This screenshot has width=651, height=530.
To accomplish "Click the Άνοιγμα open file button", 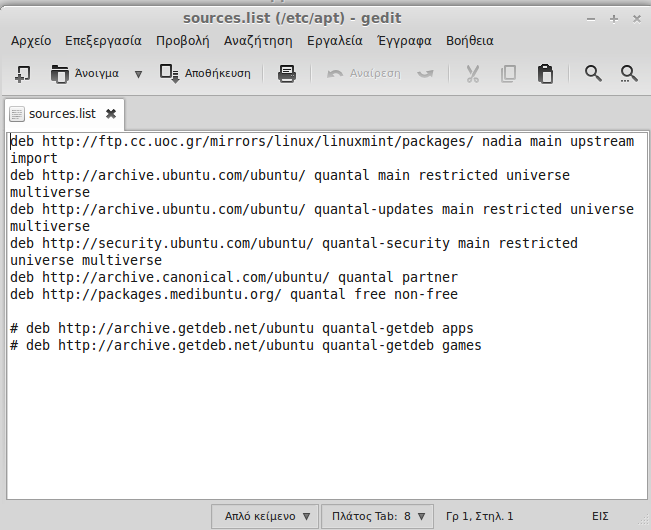I will click(85, 74).
